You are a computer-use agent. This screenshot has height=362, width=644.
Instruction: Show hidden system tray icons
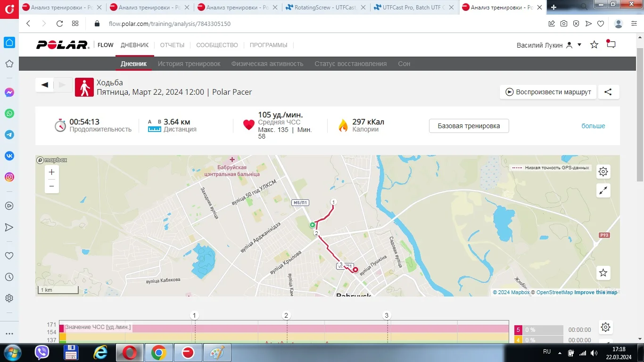[560, 353]
